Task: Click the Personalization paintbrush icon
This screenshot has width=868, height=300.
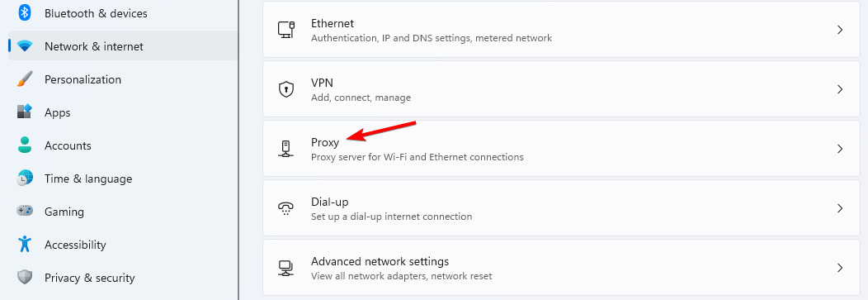Action: click(x=25, y=79)
